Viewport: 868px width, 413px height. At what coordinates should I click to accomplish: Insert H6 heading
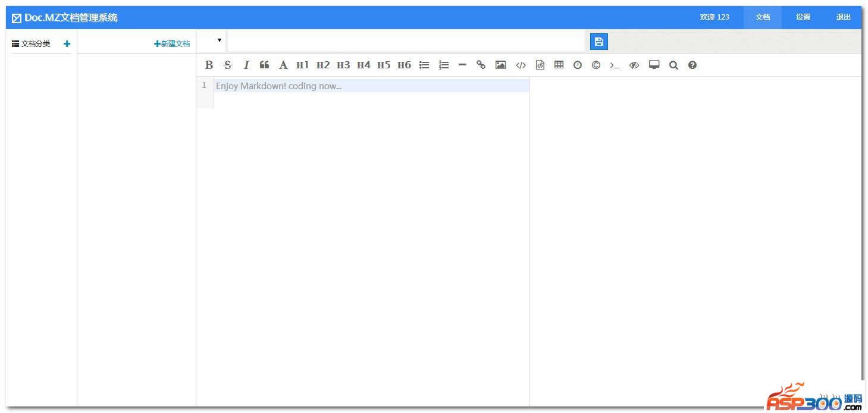point(404,65)
